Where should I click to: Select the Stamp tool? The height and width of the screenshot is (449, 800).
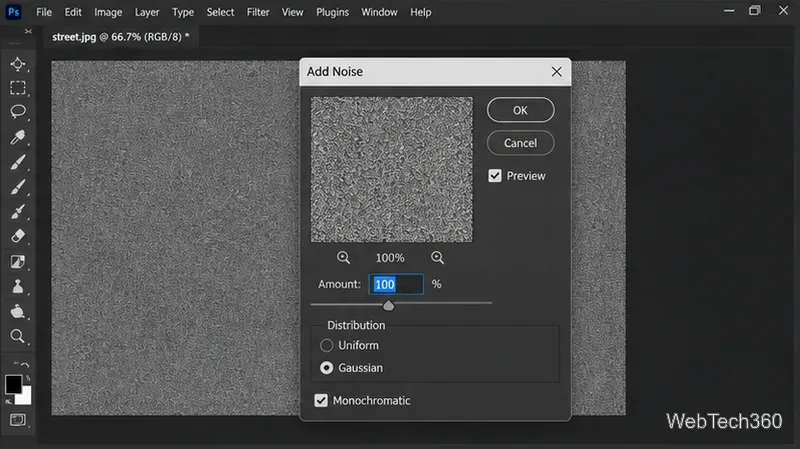pos(18,286)
